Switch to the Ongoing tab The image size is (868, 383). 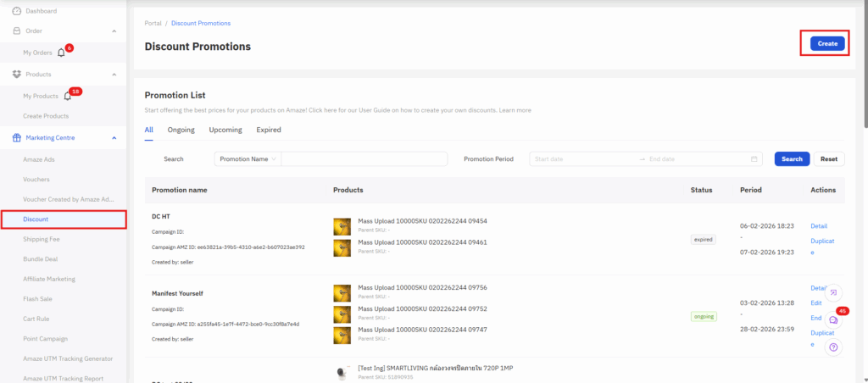click(x=181, y=130)
